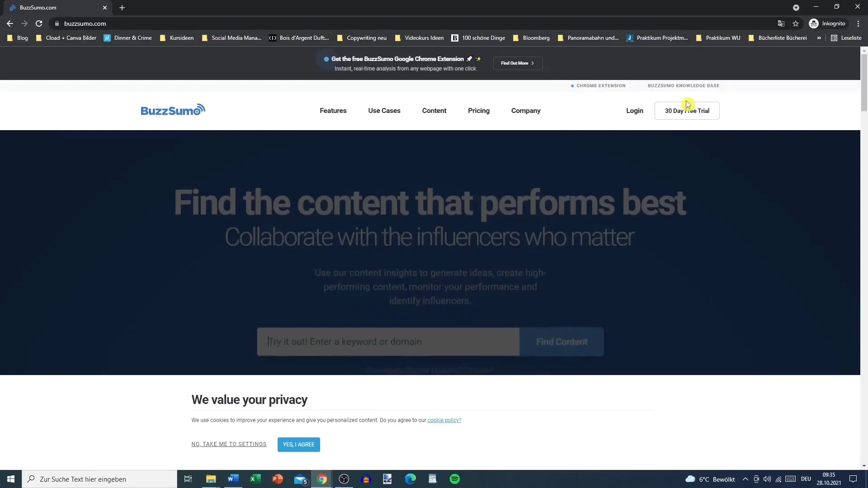
Task: Open Microsoft Edge from the taskbar
Action: click(410, 479)
